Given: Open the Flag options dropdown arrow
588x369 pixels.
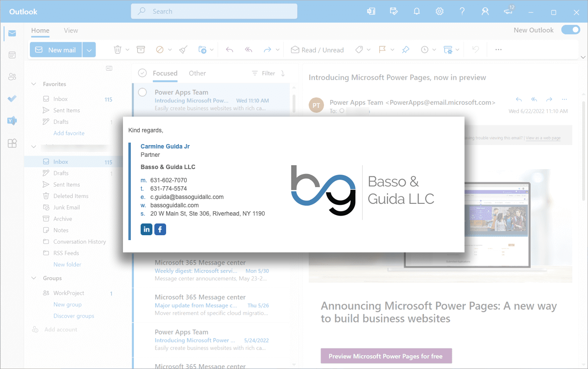Looking at the screenshot, I should click(x=392, y=49).
